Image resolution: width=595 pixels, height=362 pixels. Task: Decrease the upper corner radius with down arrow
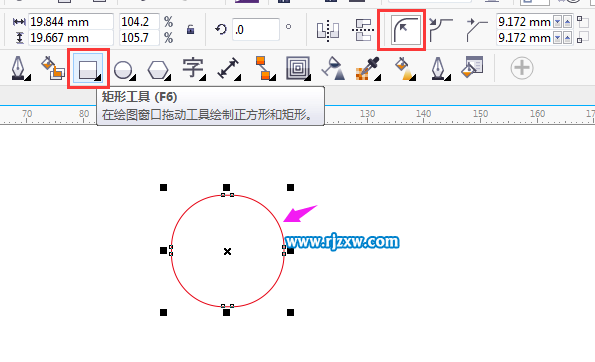coord(557,22)
